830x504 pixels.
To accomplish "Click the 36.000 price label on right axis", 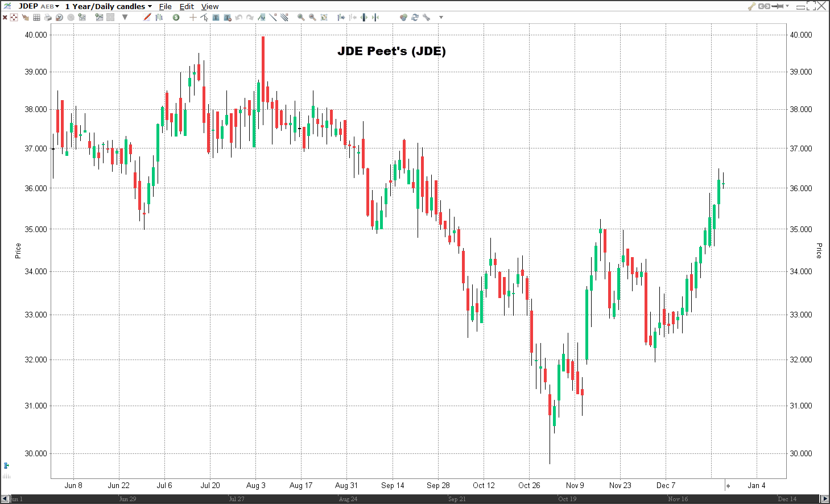I will [x=801, y=188].
